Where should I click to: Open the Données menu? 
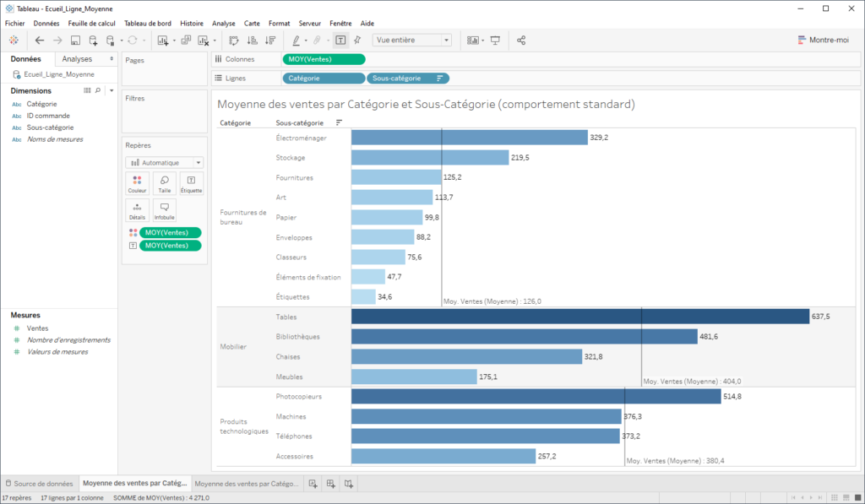[46, 23]
